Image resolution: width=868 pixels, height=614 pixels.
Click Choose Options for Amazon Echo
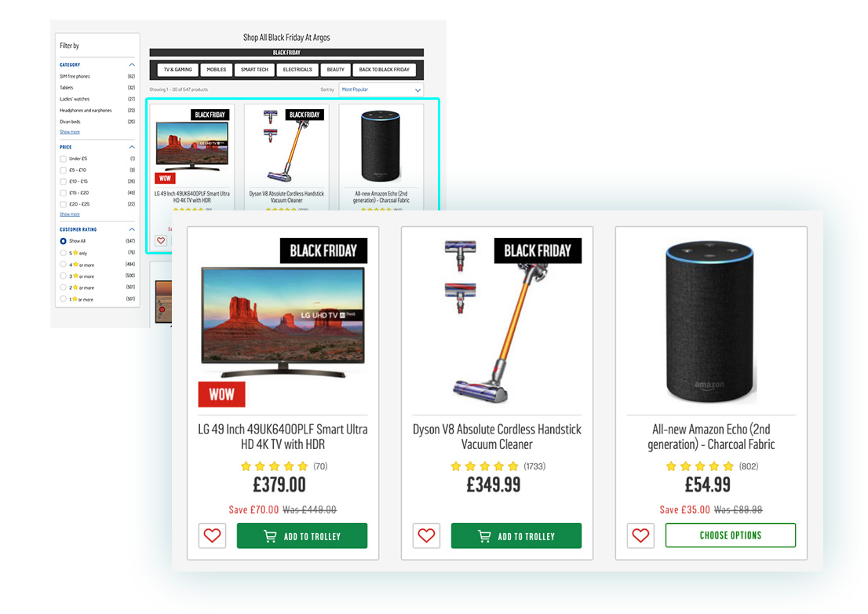(x=731, y=535)
